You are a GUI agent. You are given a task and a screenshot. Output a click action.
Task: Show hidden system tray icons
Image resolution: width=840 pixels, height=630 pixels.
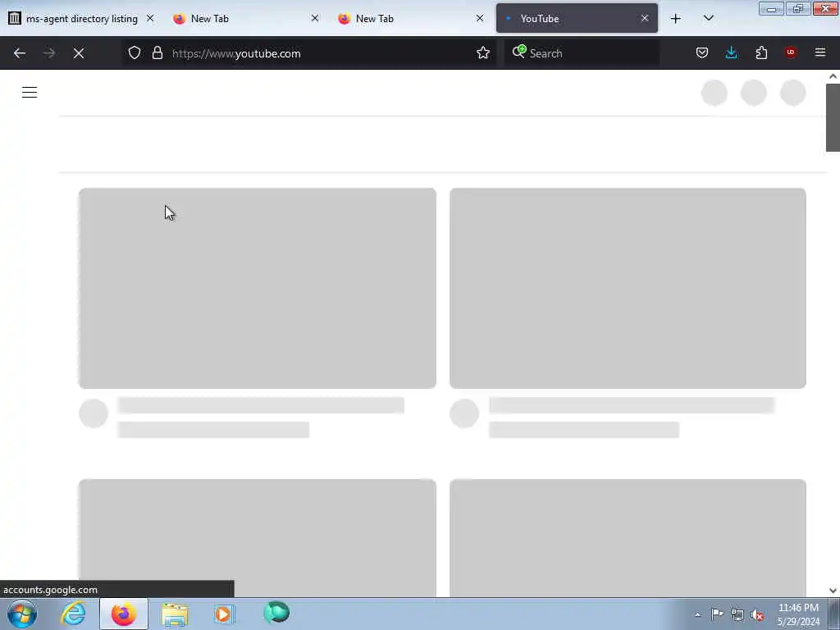click(697, 614)
